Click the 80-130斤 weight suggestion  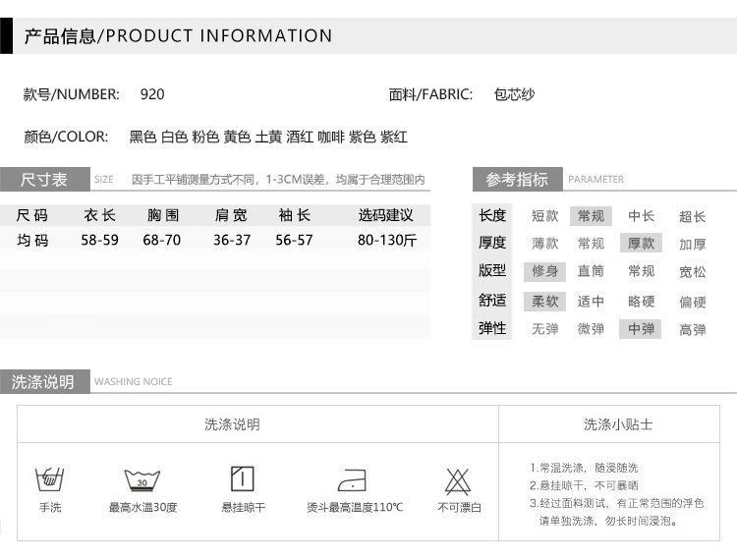(x=387, y=240)
